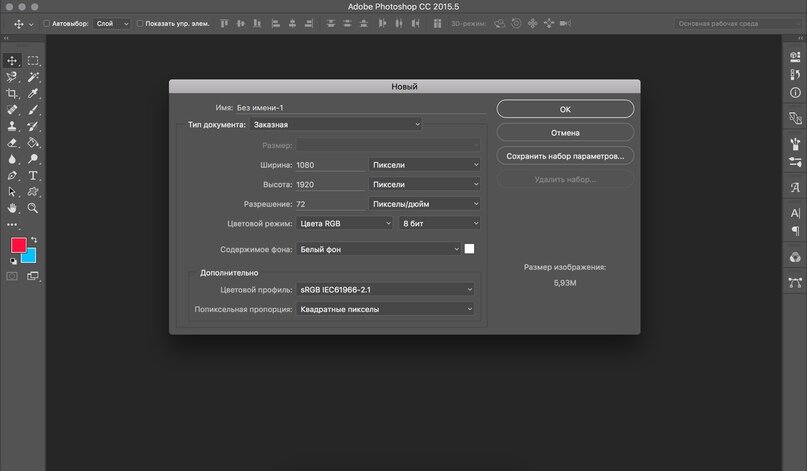The width and height of the screenshot is (807, 471).
Task: Select the Eraser tool
Action: (12, 143)
